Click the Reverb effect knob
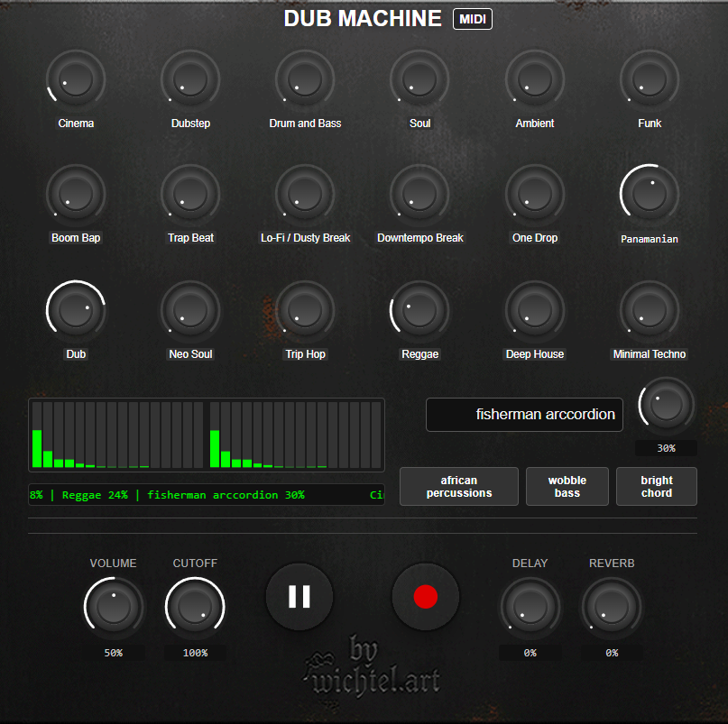The width and height of the screenshot is (728, 724). 612,608
